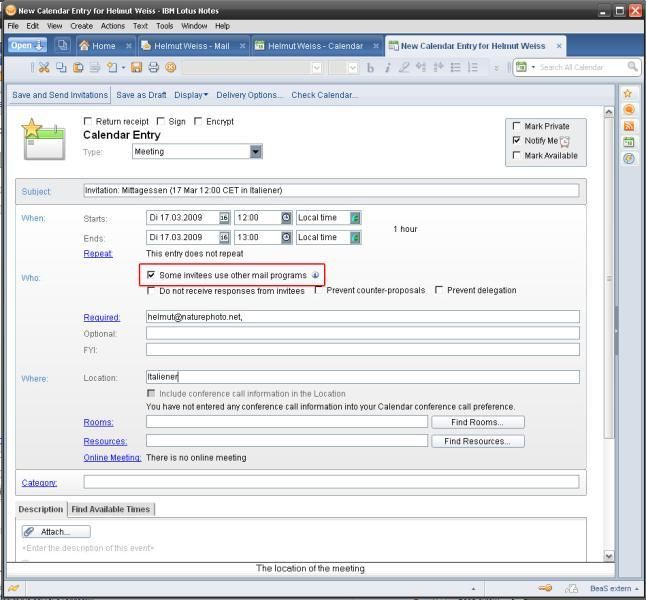Open the Tools menu
This screenshot has height=600, width=646.
(x=164, y=26)
